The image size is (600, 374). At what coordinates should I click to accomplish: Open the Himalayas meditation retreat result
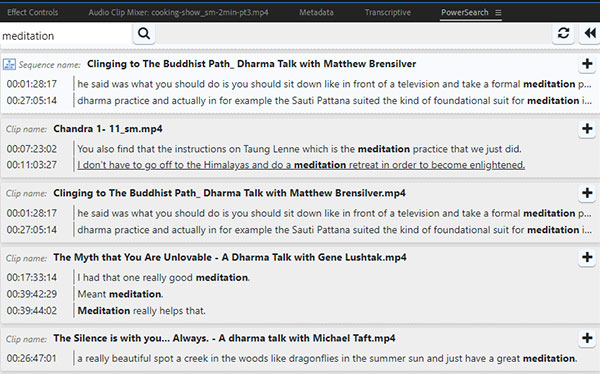[x=301, y=165]
